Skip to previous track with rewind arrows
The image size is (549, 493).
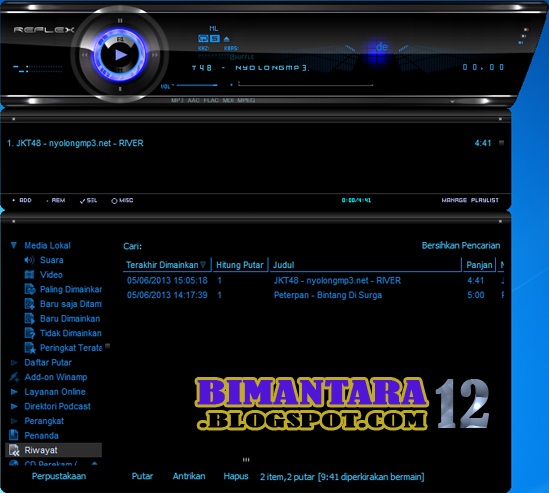(84, 55)
